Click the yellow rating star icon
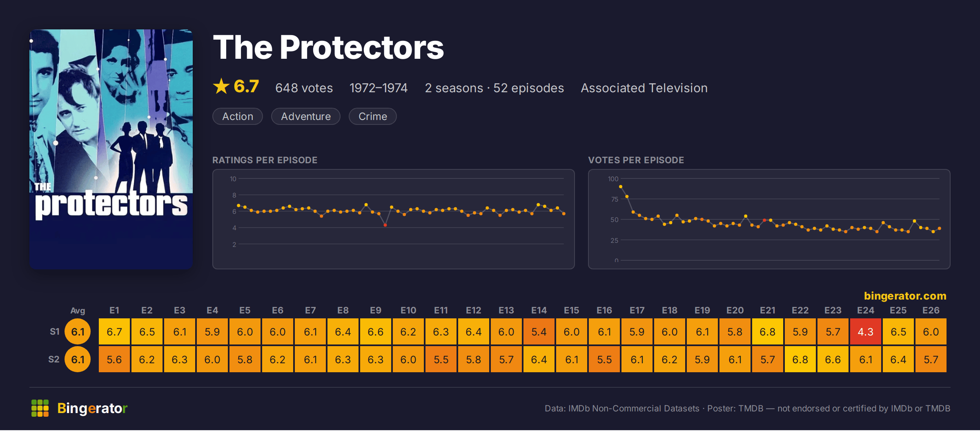Image resolution: width=980 pixels, height=431 pixels. 221,86
